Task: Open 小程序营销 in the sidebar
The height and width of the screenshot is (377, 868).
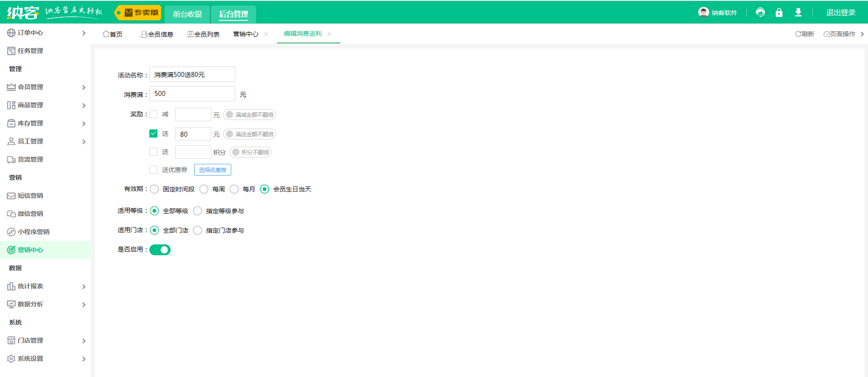Action: click(x=33, y=232)
